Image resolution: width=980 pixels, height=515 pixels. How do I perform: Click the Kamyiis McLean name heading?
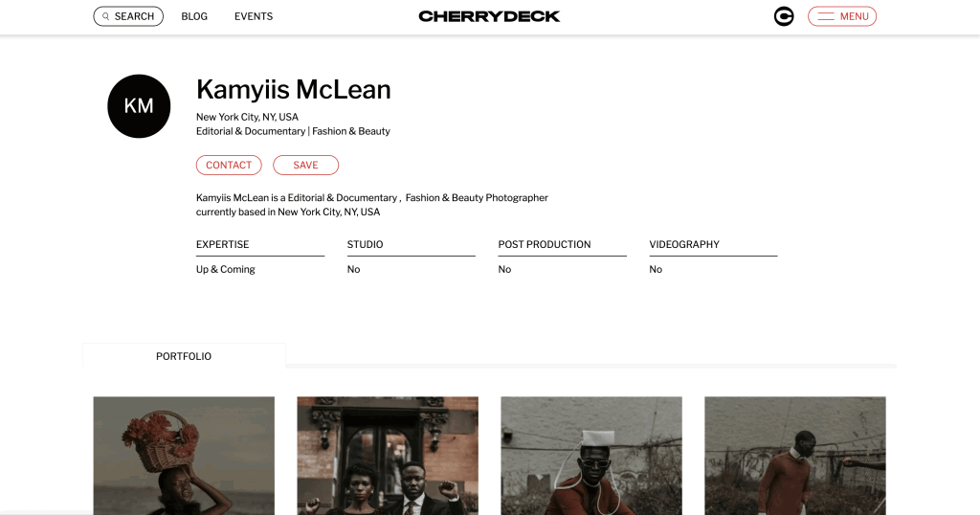pyautogui.click(x=294, y=90)
